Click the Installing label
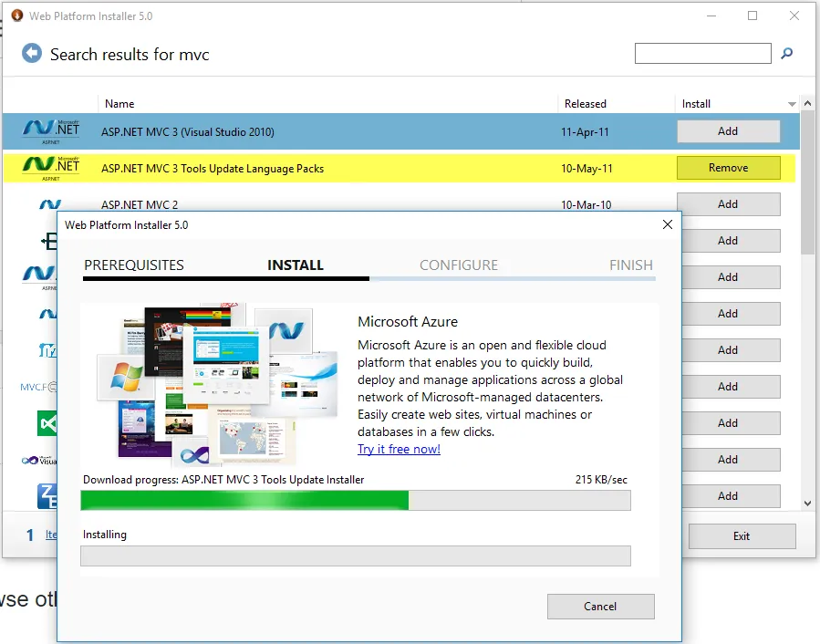 tap(105, 535)
